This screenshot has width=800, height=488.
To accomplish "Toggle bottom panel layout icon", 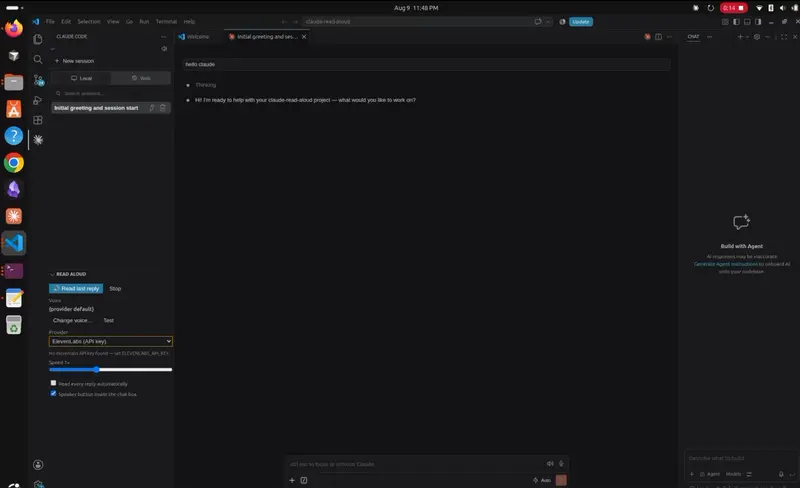I will [x=747, y=22].
